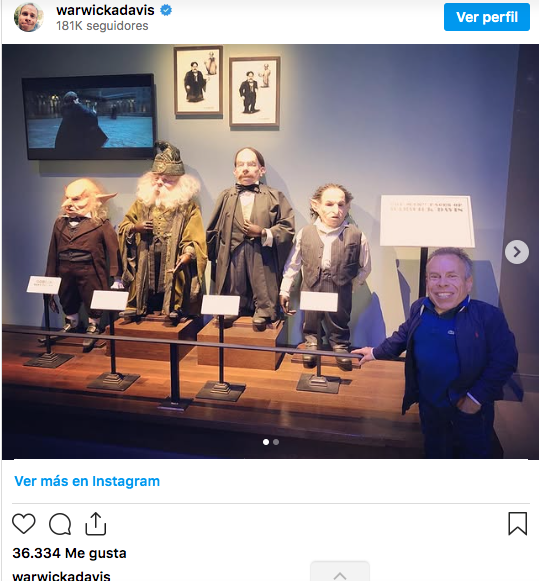539x581 pixels.
Task: Like the post with heart icon
Action: click(x=24, y=524)
